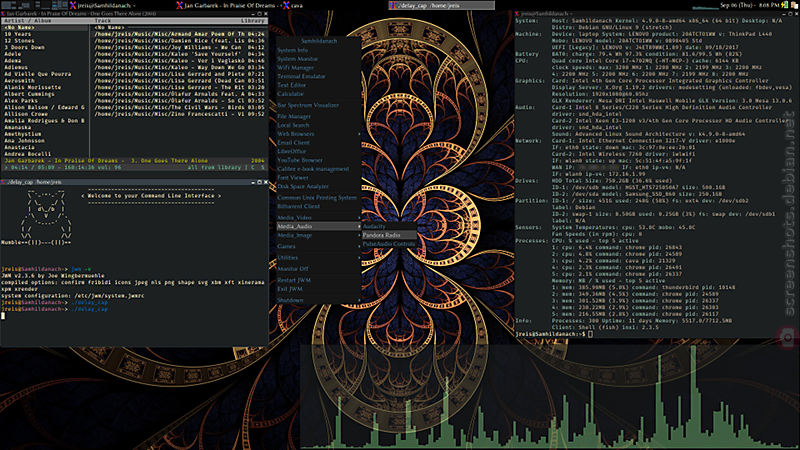Launch Audacity from audio submenu

[389, 226]
